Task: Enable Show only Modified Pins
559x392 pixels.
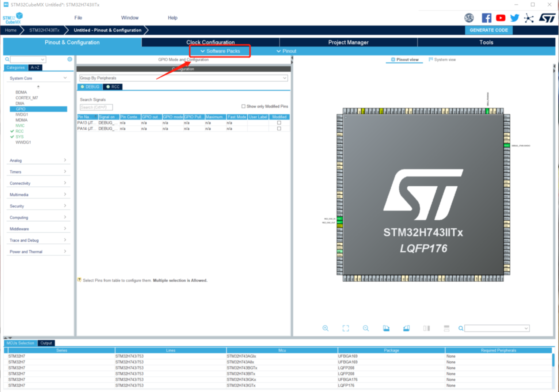Action: [243, 106]
